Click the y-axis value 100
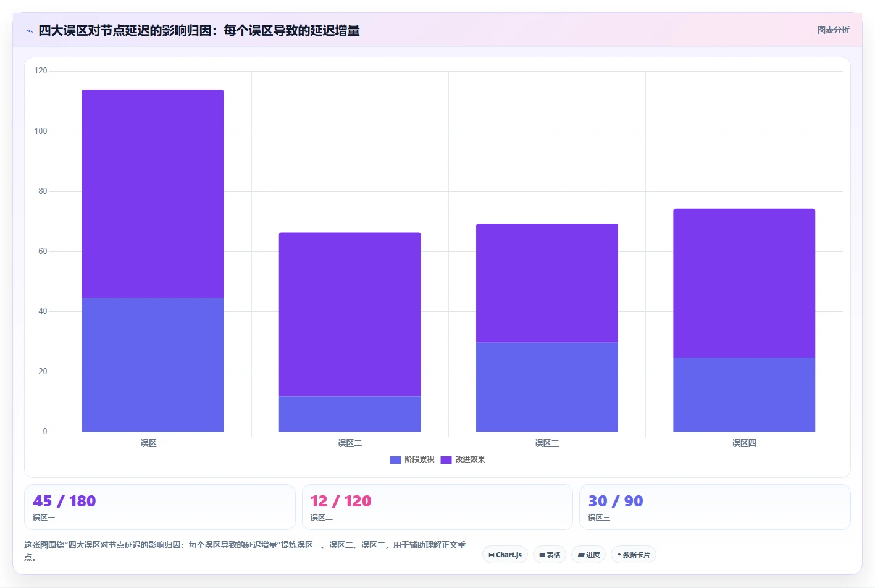Viewport: 875px width, 588px height. pyautogui.click(x=41, y=131)
